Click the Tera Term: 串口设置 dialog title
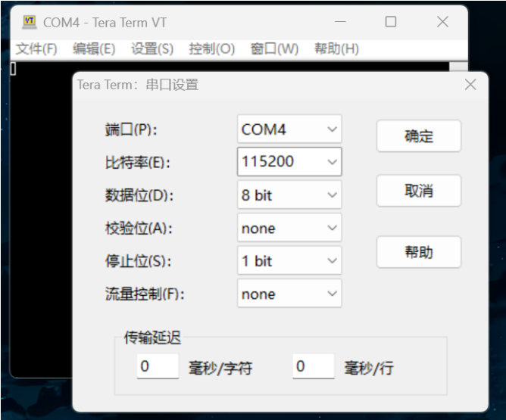506x420 pixels. [x=138, y=85]
